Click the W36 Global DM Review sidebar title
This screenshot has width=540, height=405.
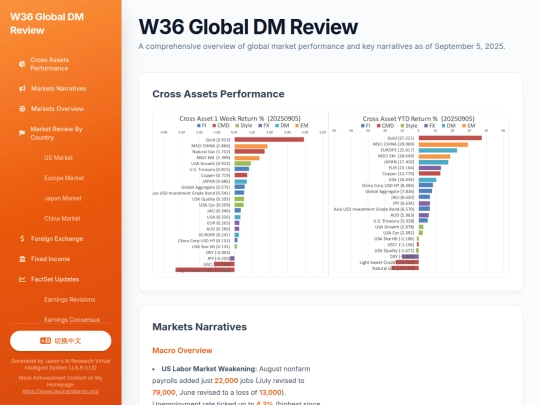[47, 23]
